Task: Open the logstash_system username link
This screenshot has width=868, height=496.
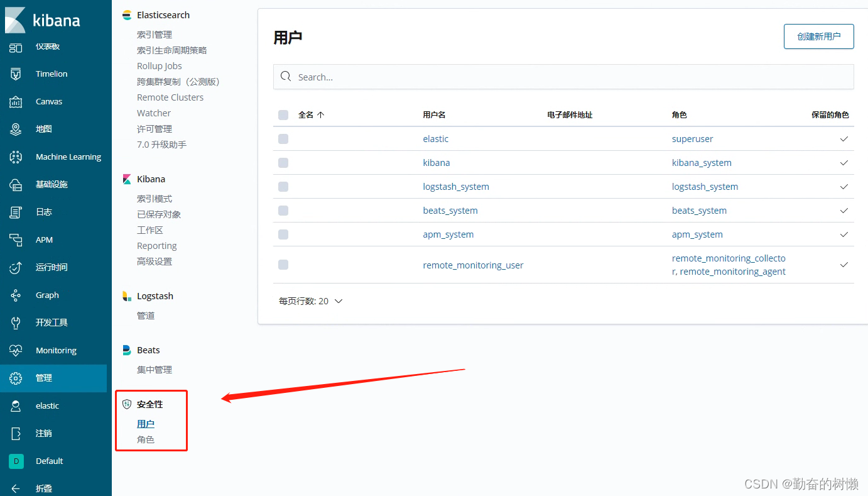Action: pos(456,187)
